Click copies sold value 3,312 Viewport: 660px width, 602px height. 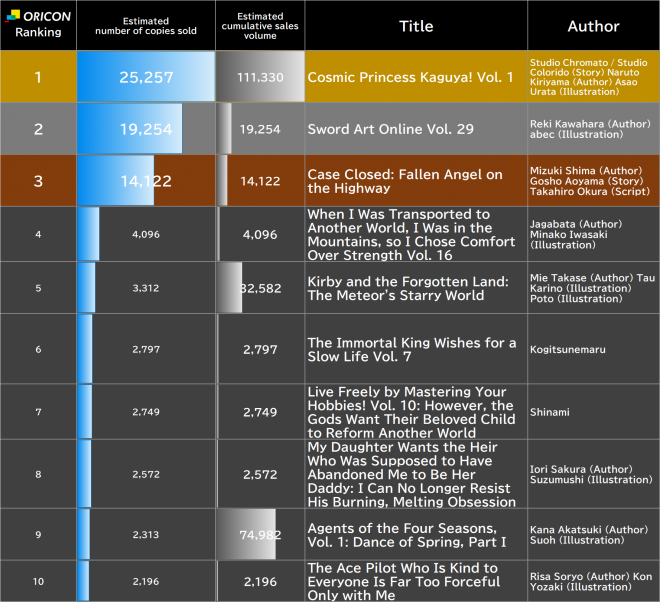click(146, 288)
